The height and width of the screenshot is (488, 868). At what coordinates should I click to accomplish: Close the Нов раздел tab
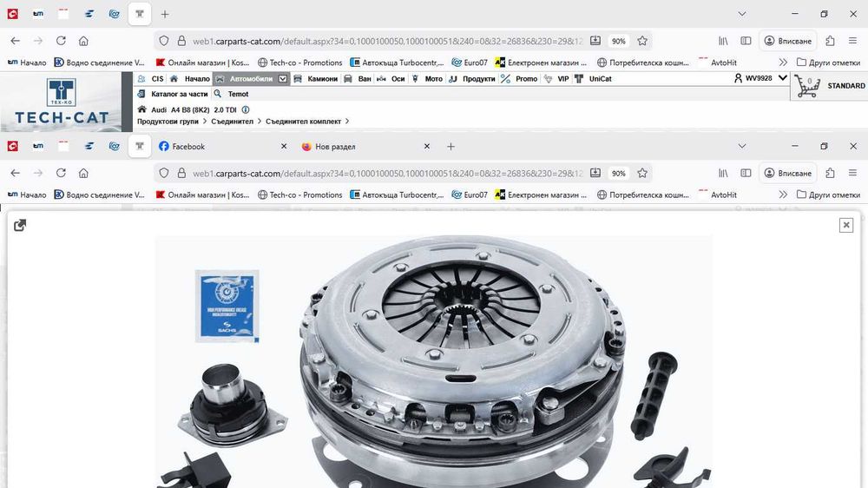tap(427, 146)
